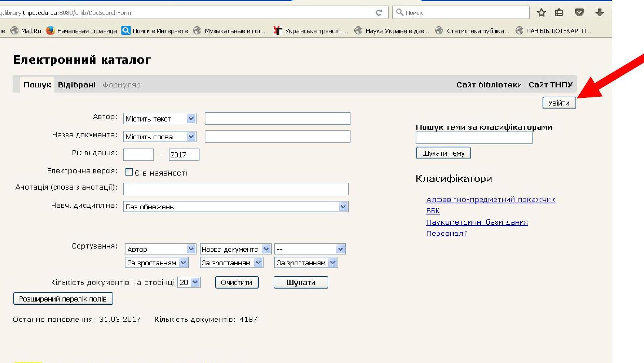
Task: Click the Останнє поновлення: 31.03.2017 text
Action: pyautogui.click(x=77, y=319)
